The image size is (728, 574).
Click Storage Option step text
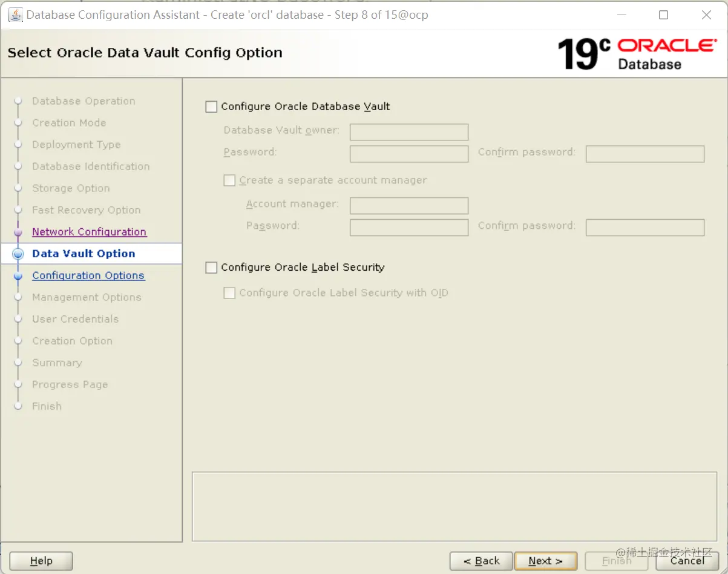(71, 188)
